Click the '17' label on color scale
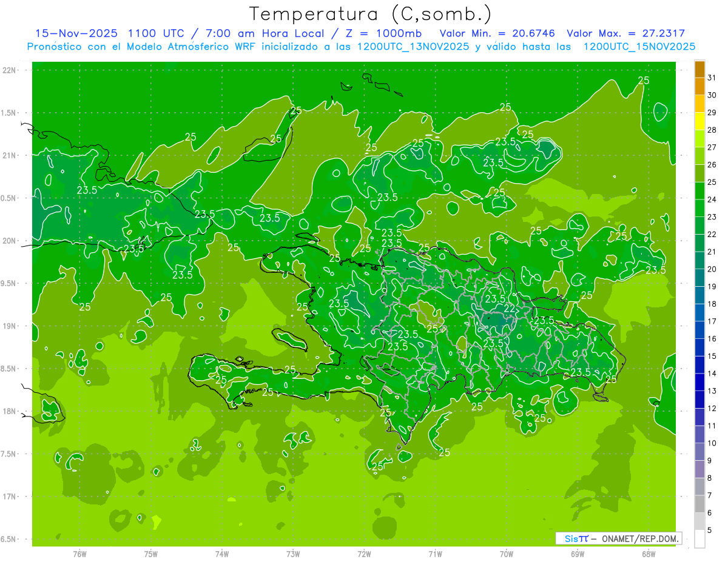 click(712, 321)
